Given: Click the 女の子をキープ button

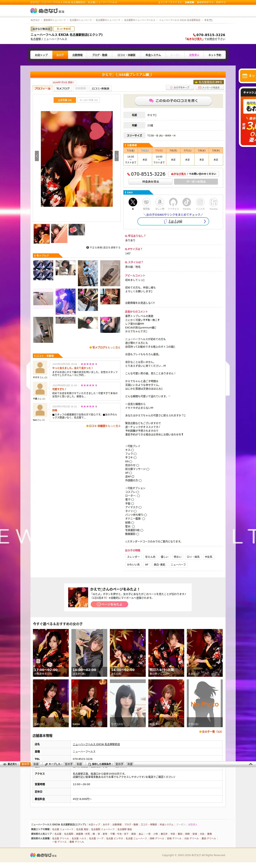Looking at the screenshot, I should coord(180,88).
